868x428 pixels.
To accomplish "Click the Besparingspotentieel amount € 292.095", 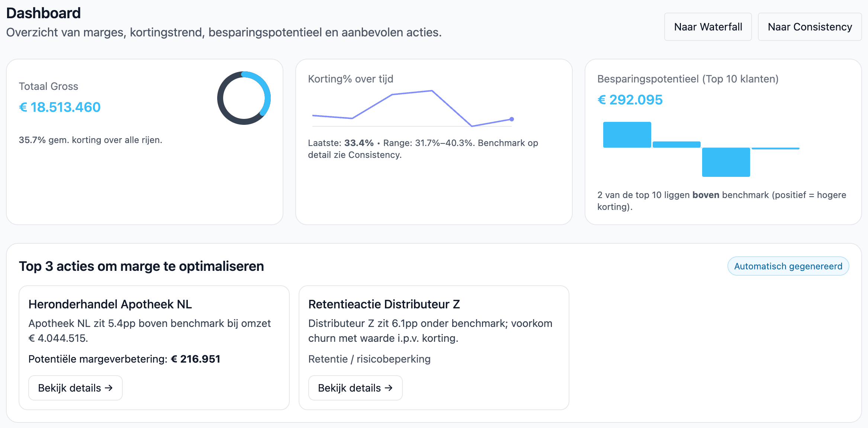I will click(630, 100).
